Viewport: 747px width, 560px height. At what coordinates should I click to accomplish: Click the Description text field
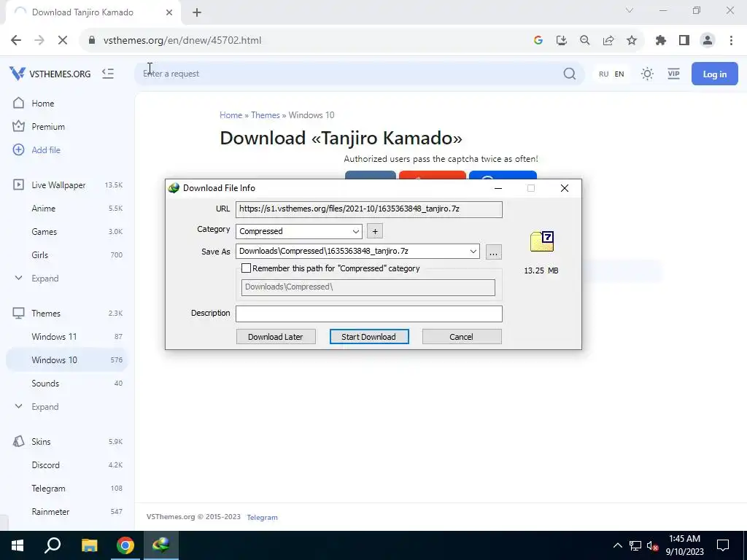368,314
